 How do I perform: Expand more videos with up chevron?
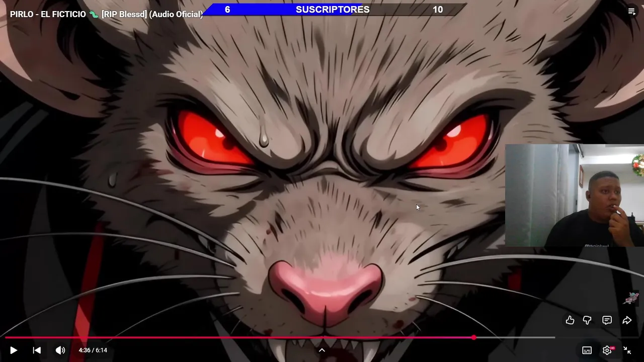pyautogui.click(x=322, y=350)
